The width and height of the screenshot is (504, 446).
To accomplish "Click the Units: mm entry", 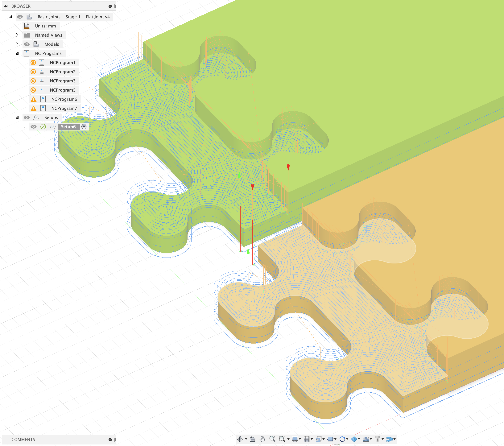I will 45,26.
